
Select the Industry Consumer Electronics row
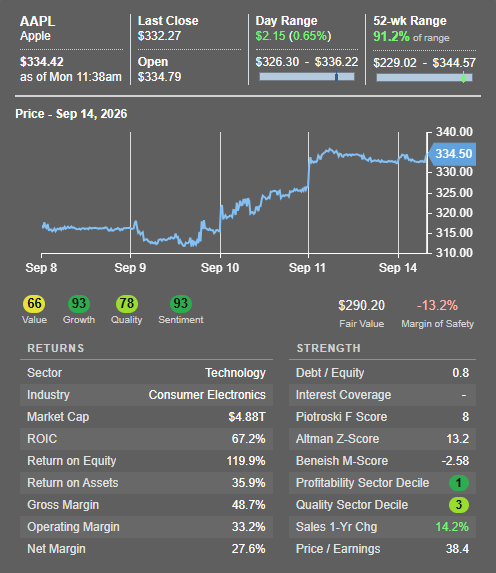[146, 395]
